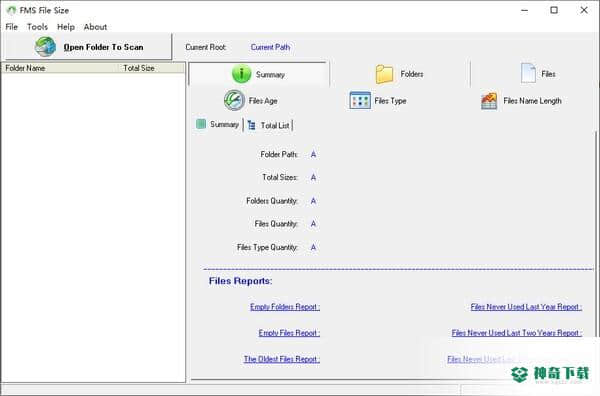Click the Folders Quantity value
Screen dimensions: 600x396
pos(313,201)
